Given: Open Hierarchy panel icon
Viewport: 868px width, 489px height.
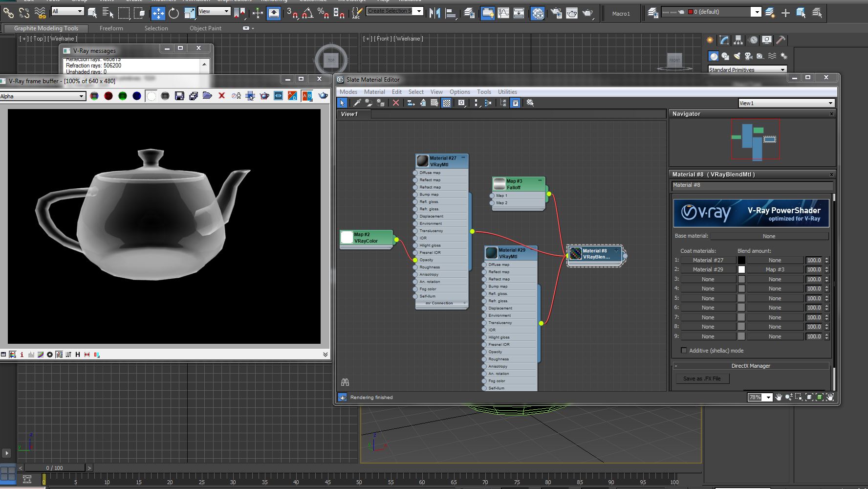Looking at the screenshot, I should [738, 40].
